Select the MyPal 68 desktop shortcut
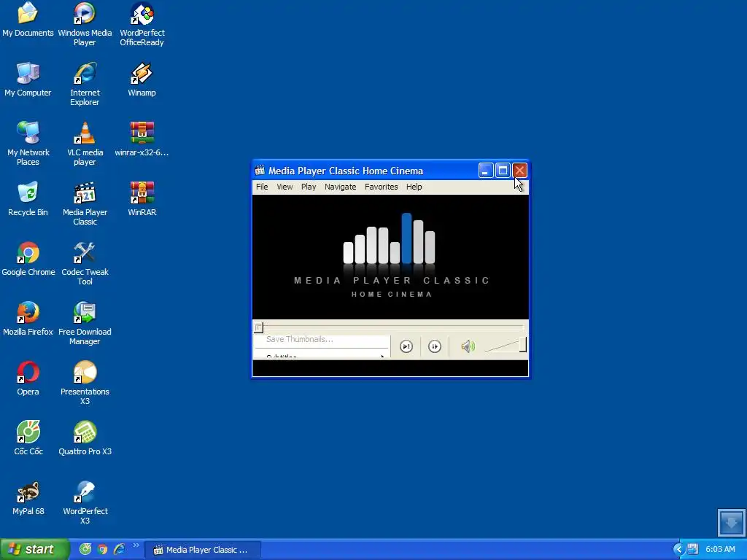 [x=28, y=498]
